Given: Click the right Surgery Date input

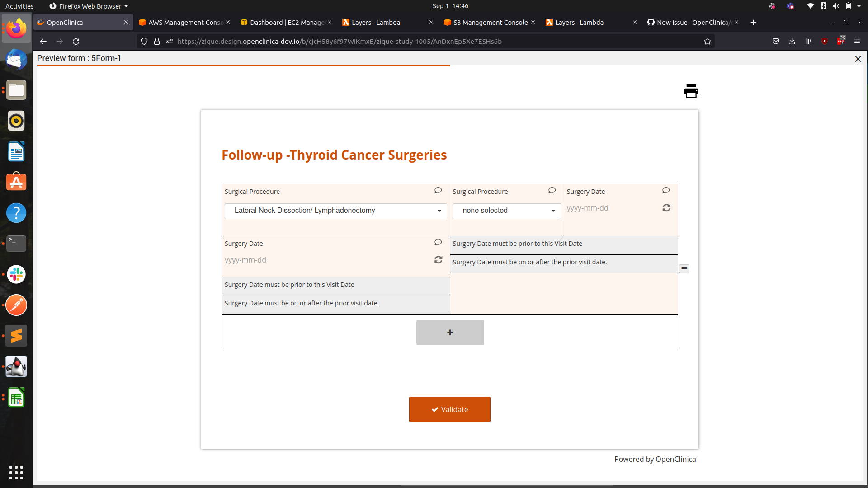Looking at the screenshot, I should 613,208.
